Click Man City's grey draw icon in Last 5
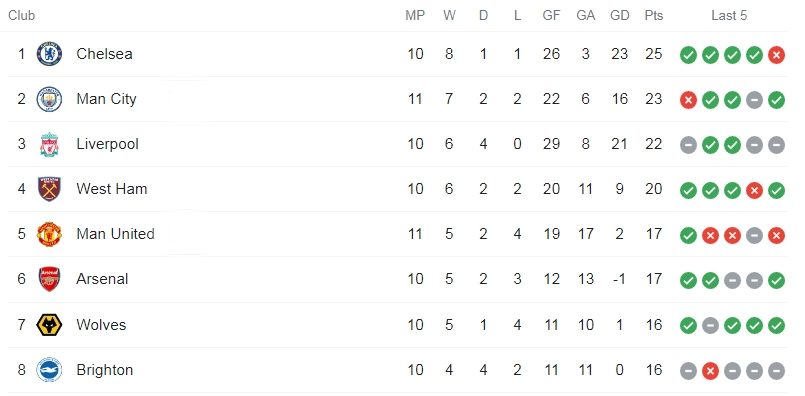 [x=754, y=100]
